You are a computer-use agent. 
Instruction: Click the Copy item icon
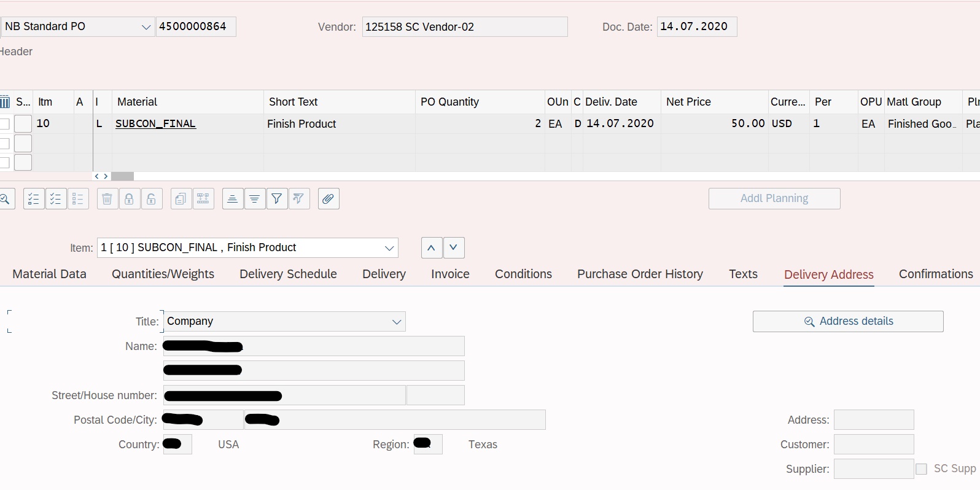(181, 199)
